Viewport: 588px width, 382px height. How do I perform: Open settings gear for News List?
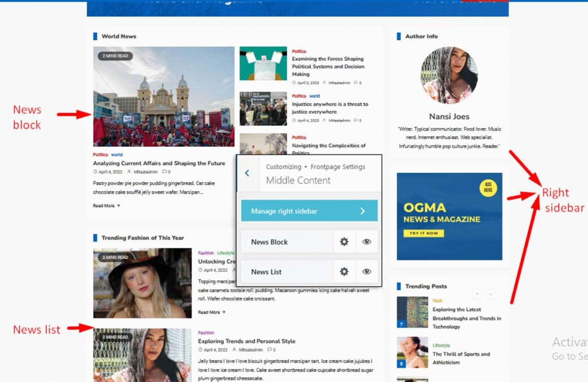(x=344, y=272)
